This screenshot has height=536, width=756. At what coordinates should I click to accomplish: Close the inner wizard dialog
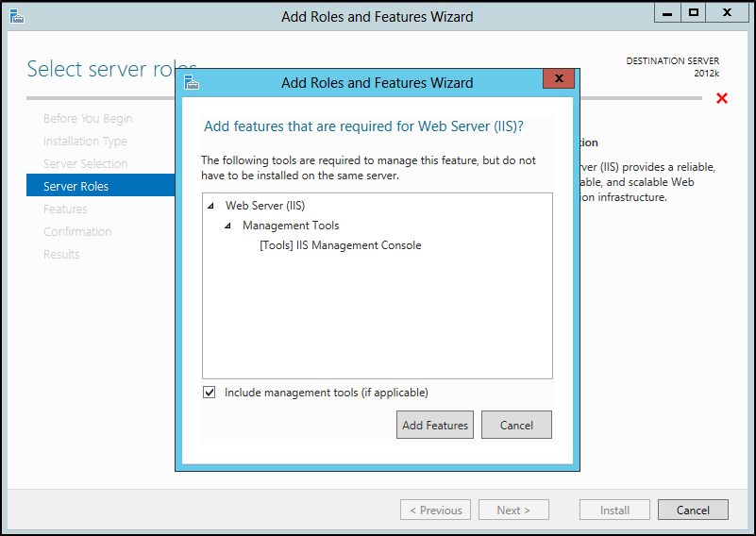pos(559,78)
